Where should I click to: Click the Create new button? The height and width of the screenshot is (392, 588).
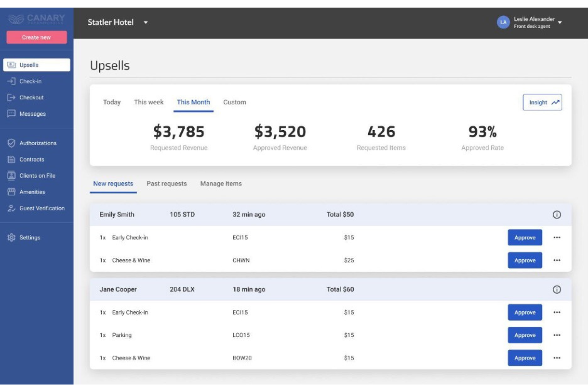click(x=36, y=37)
